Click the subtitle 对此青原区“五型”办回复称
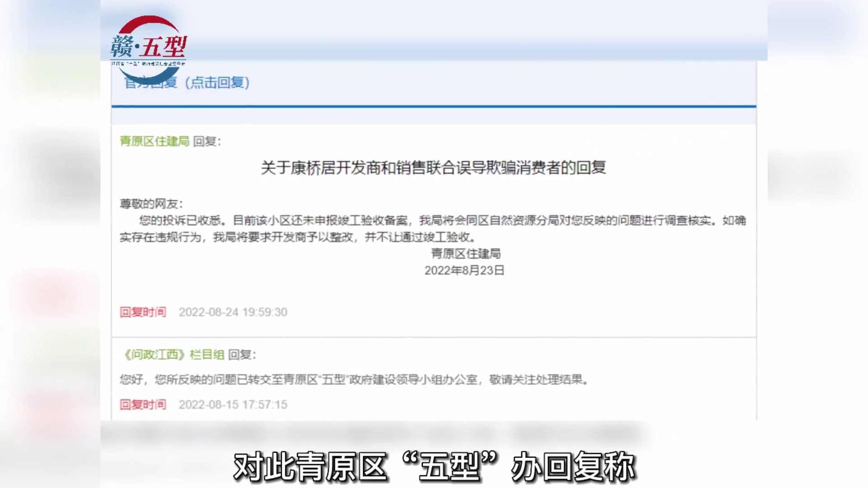This screenshot has height=488, width=868. pos(434,466)
